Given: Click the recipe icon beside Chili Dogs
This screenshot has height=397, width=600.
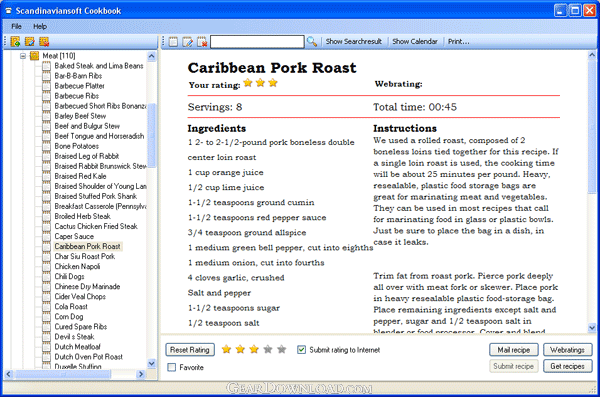Looking at the screenshot, I should (46, 276).
